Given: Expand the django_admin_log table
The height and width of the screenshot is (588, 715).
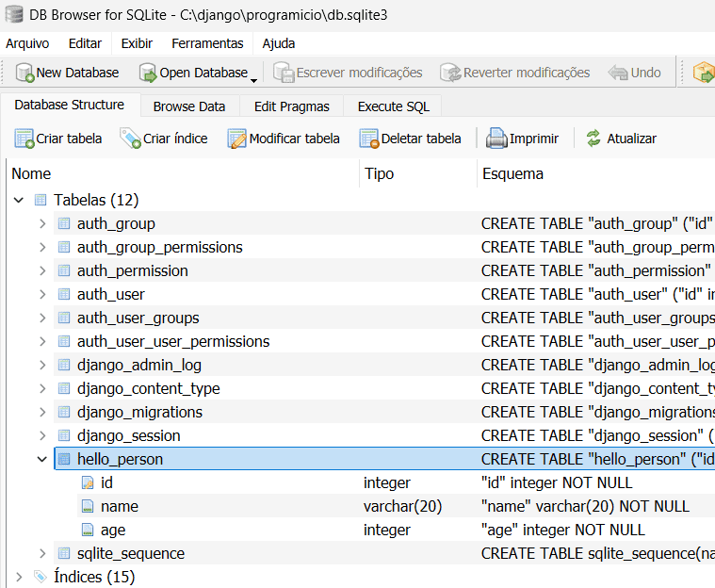Looking at the screenshot, I should (x=42, y=365).
